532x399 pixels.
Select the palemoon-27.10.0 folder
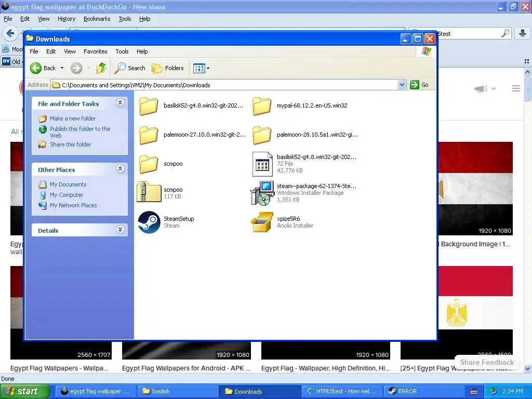[192, 135]
